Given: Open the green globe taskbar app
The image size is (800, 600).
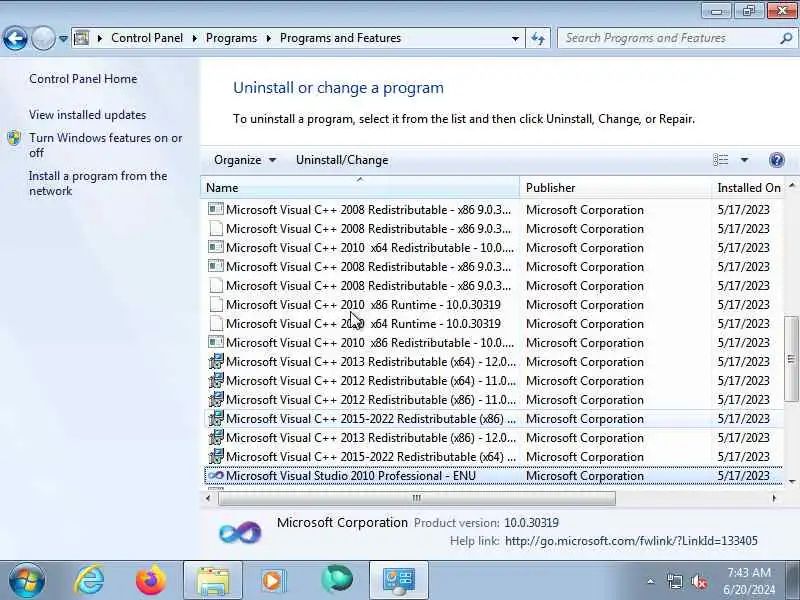Looking at the screenshot, I should pos(337,580).
